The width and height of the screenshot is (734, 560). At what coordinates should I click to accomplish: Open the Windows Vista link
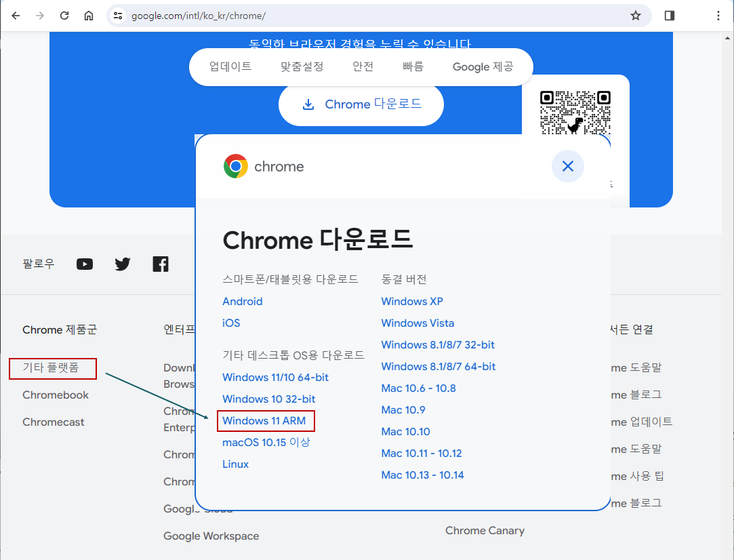click(x=417, y=323)
